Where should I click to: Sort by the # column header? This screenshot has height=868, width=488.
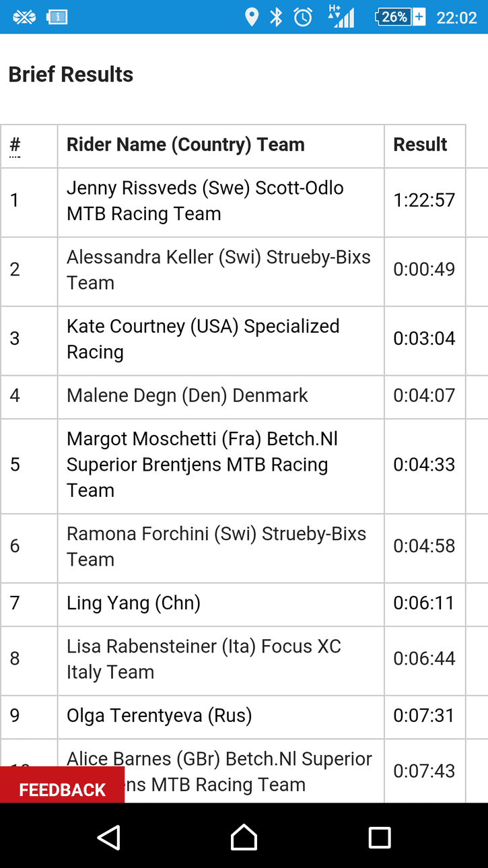click(x=15, y=145)
